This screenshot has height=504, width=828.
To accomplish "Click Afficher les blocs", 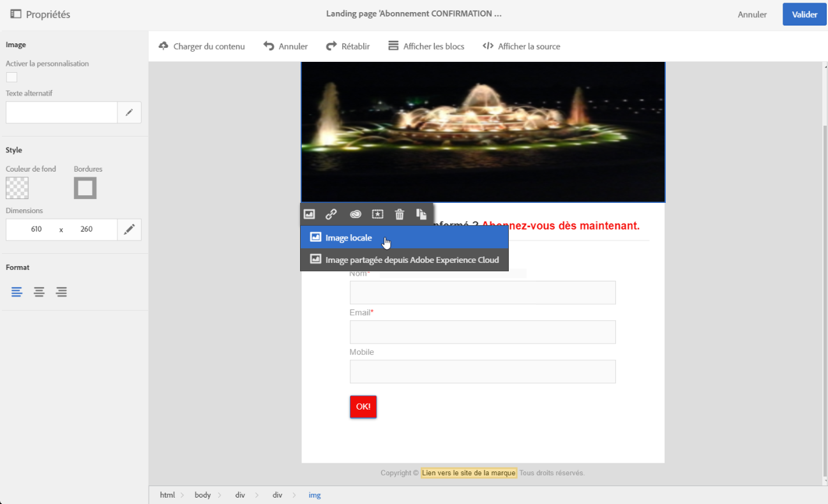I will (426, 47).
